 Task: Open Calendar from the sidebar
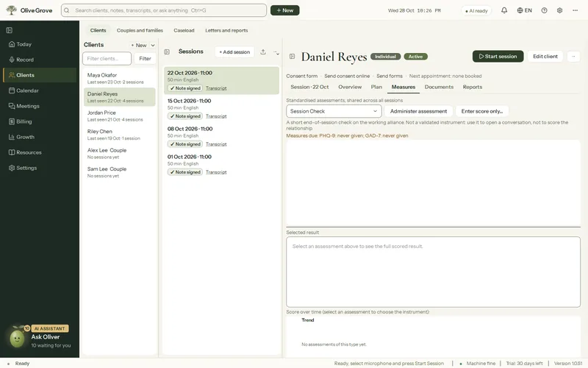pos(40,91)
